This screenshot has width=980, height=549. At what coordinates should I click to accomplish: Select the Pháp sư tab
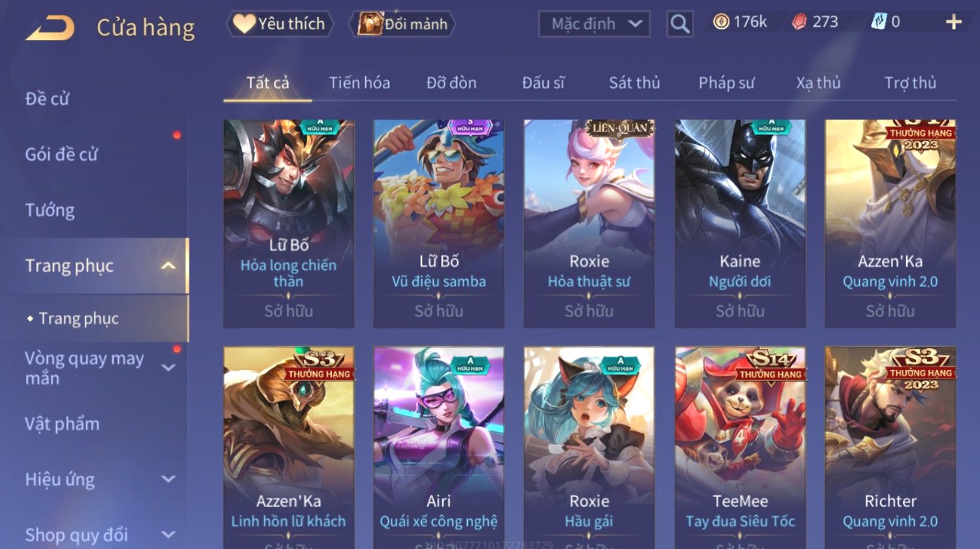point(727,83)
